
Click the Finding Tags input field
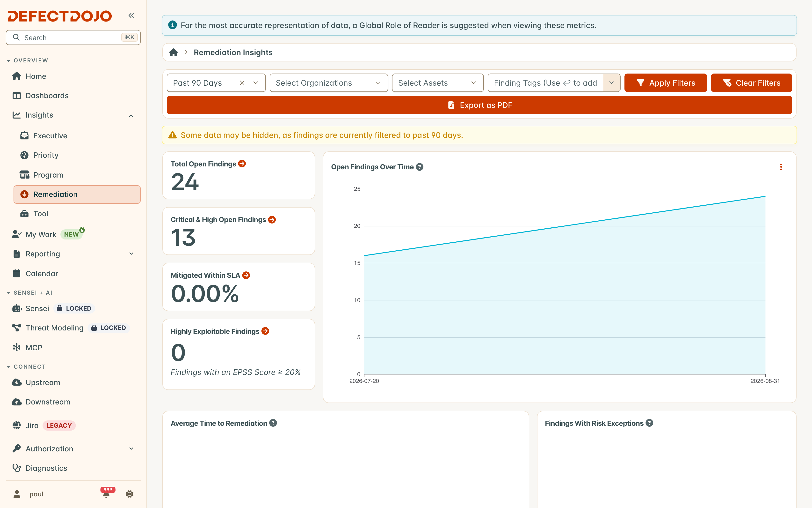click(x=545, y=83)
